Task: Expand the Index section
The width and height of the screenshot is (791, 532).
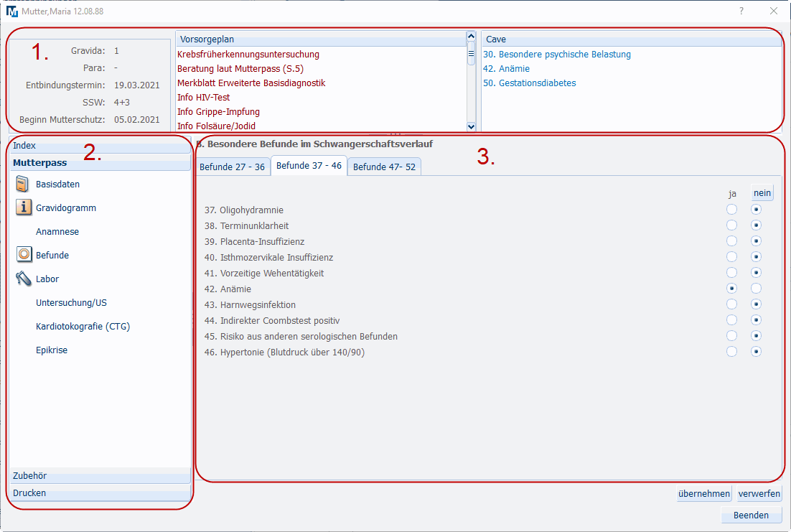Action: pyautogui.click(x=100, y=145)
